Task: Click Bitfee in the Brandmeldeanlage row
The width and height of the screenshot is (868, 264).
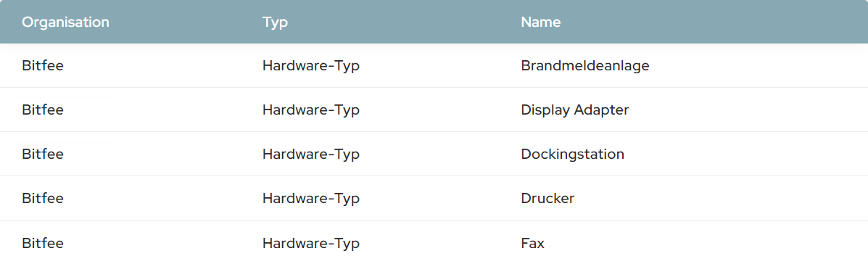Action: tap(43, 66)
